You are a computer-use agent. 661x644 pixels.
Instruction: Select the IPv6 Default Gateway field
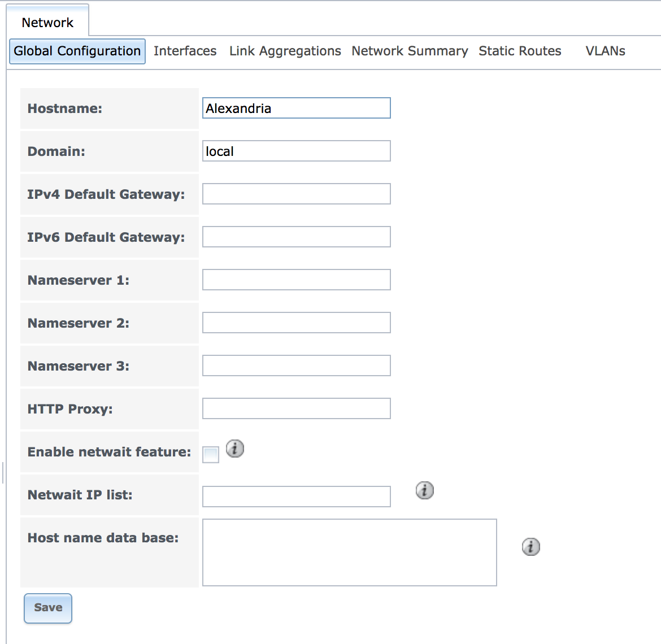pyautogui.click(x=296, y=237)
